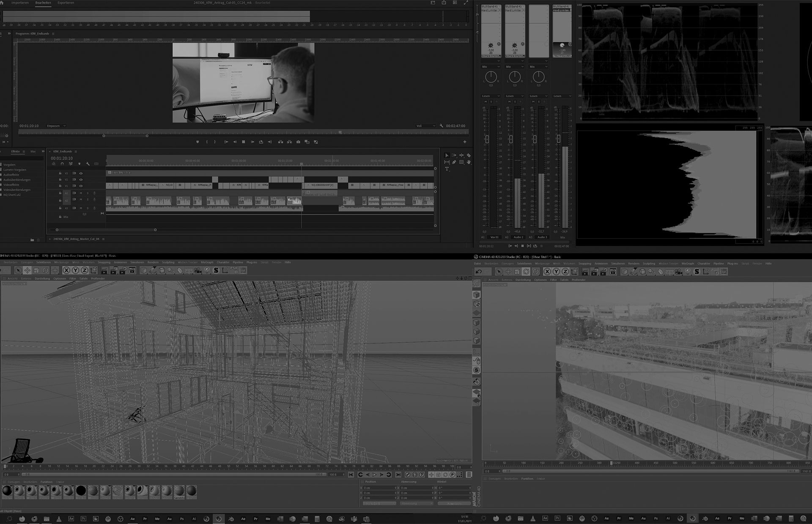Open Photoshop from the left taskbar
This screenshot has height=524, width=812.
click(x=182, y=519)
